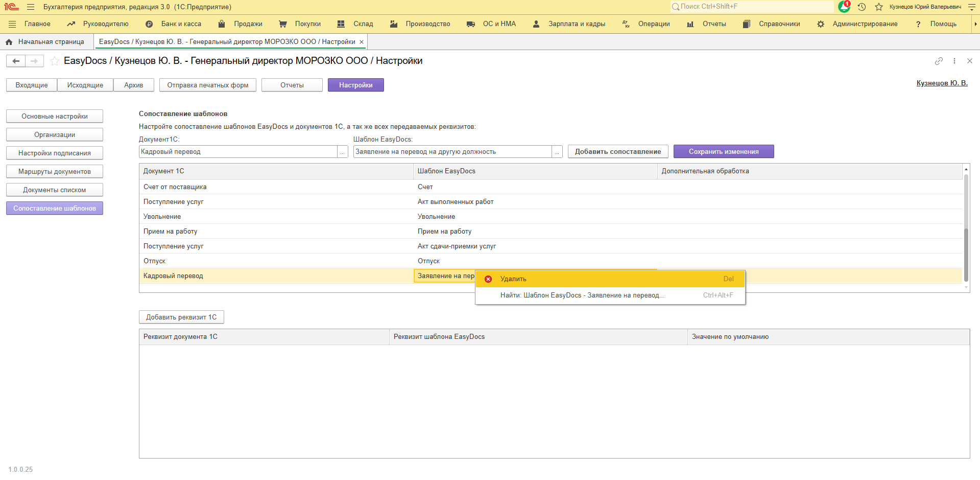Viewport: 980px width, 480px height.
Task: Open Документ1С selection ellipsis button
Action: (x=343, y=152)
